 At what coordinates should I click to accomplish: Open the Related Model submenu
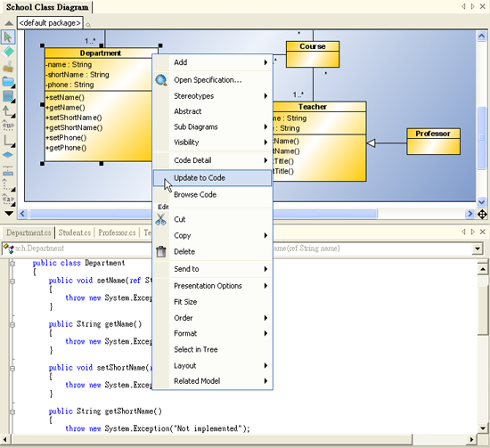[x=213, y=381]
